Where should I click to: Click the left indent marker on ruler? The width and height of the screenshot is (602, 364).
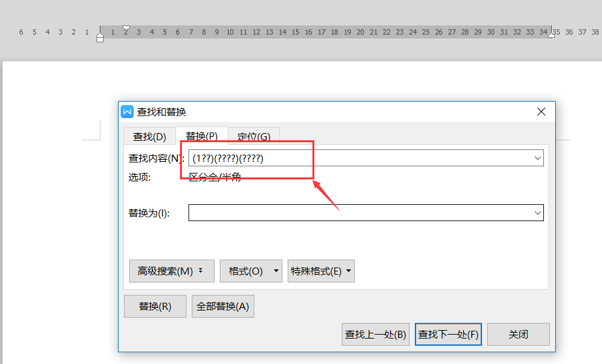pyautogui.click(x=100, y=38)
